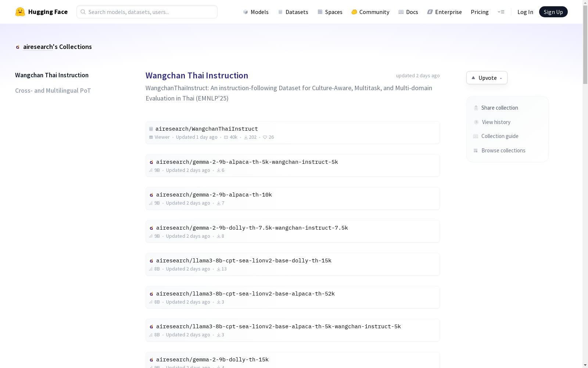Click Share collection
588x368 pixels.
point(496,108)
